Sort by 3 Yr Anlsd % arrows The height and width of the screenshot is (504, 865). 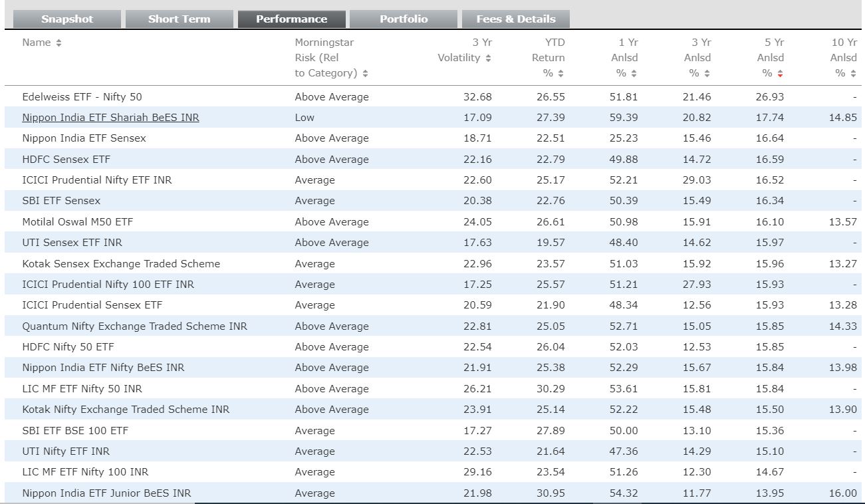(x=707, y=74)
